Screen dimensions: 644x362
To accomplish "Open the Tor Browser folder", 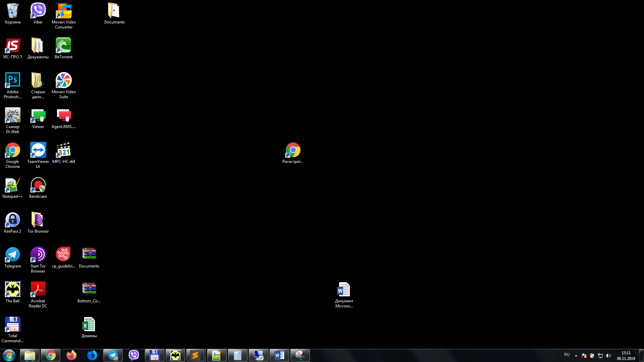I will tap(38, 223).
